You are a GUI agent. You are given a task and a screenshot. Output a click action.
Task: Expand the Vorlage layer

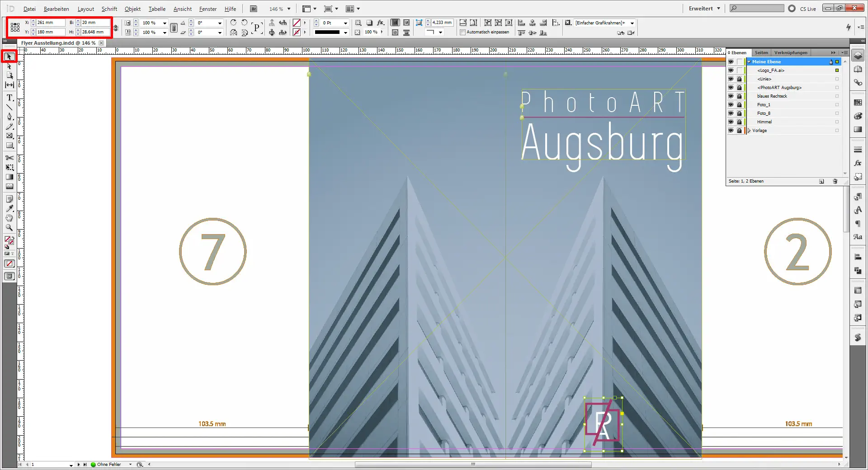(x=749, y=130)
